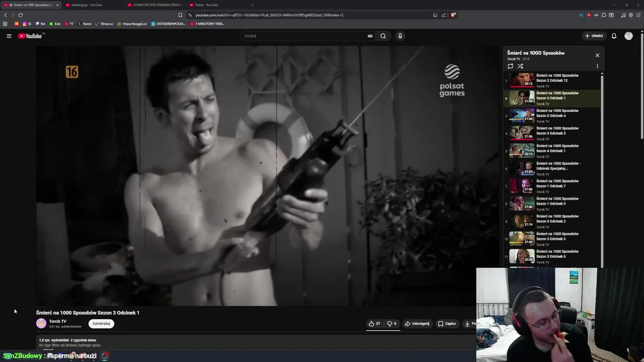Viewport: 644px width, 362px height.
Task: Select playlist item Odcinek Specjalny
Action: [552, 168]
